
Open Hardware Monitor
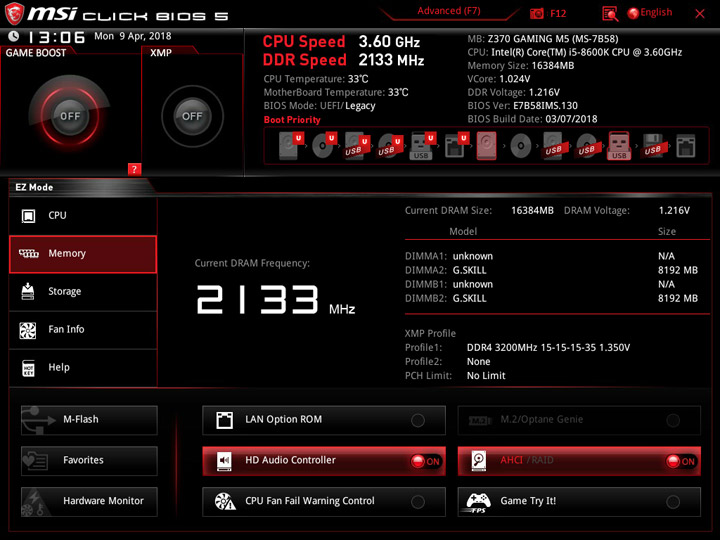tap(89, 501)
